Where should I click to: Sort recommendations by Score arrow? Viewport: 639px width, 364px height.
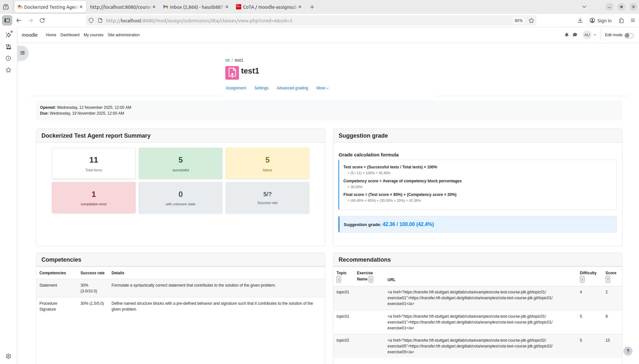coord(608,279)
